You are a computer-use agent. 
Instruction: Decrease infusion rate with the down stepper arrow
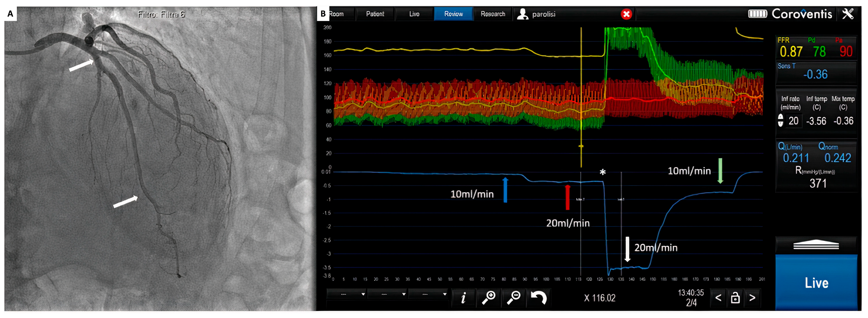[780, 124]
